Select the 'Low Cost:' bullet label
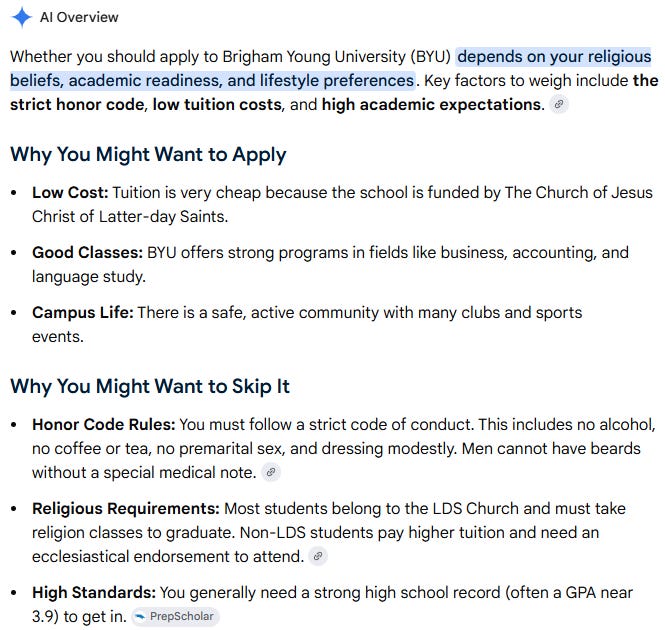This screenshot has width=665, height=630. point(70,193)
